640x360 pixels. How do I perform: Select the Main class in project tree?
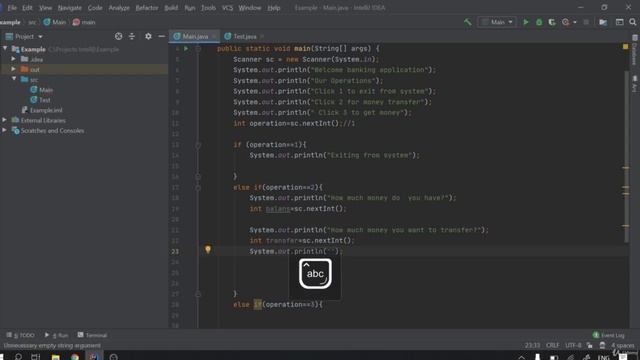click(x=41, y=90)
